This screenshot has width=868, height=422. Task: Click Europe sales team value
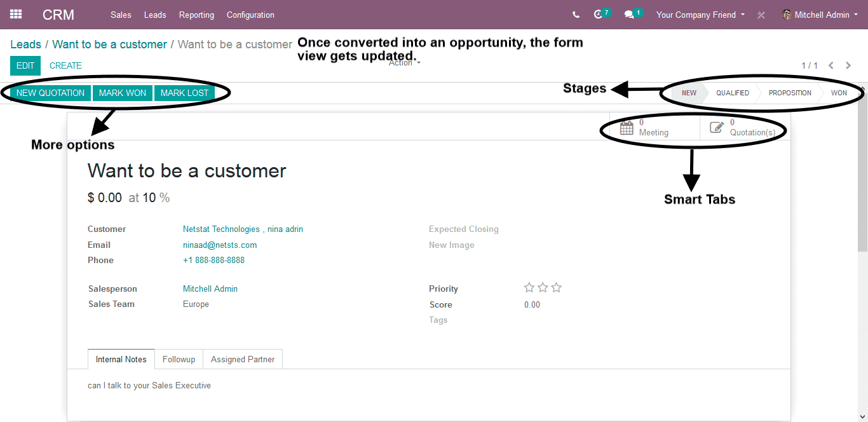[x=196, y=304]
